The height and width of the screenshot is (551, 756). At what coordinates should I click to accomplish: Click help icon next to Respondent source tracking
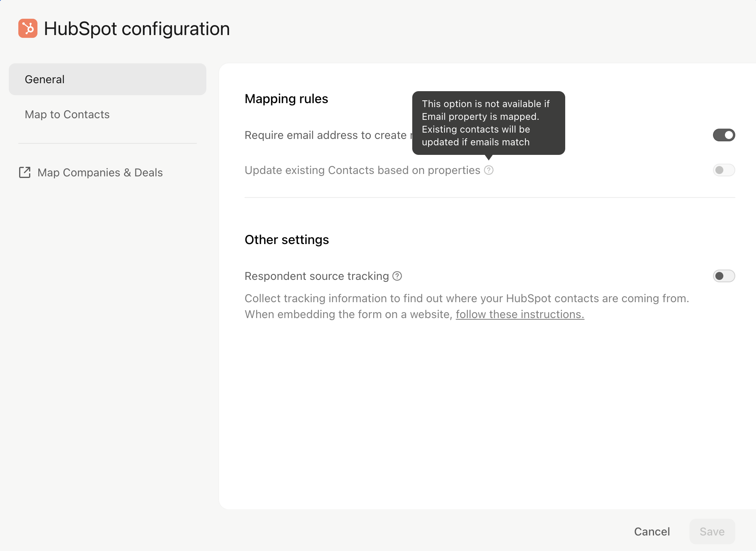click(x=397, y=276)
